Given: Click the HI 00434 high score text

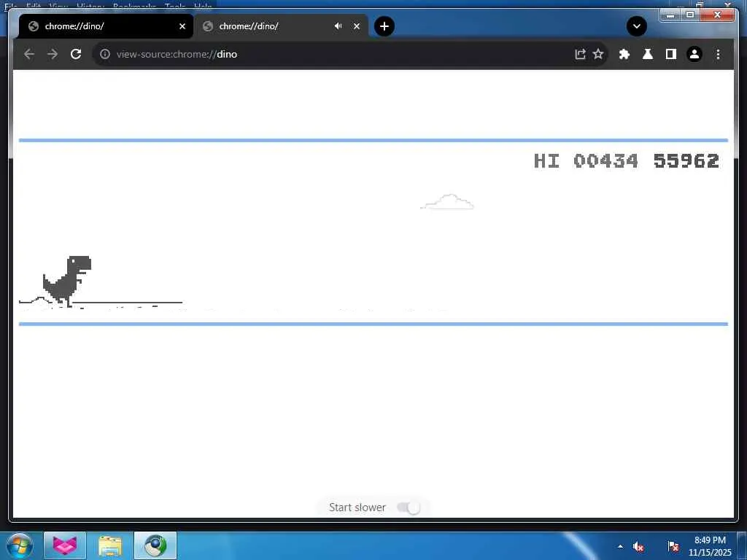Looking at the screenshot, I should pos(586,161).
